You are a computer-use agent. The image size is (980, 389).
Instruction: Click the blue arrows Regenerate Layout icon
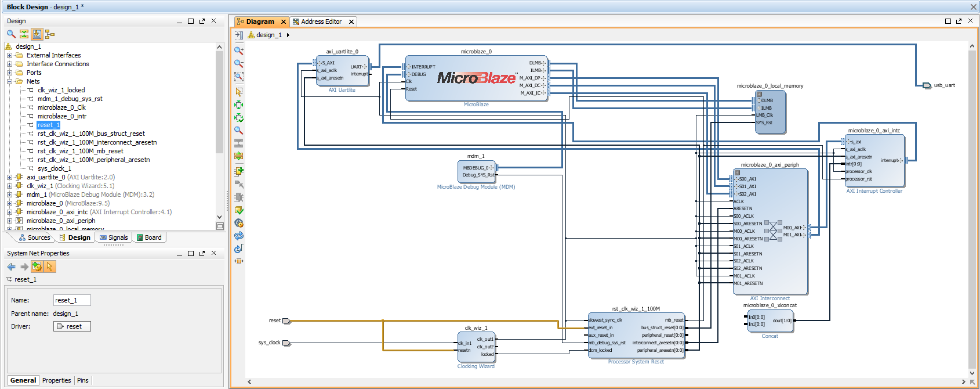pyautogui.click(x=238, y=236)
